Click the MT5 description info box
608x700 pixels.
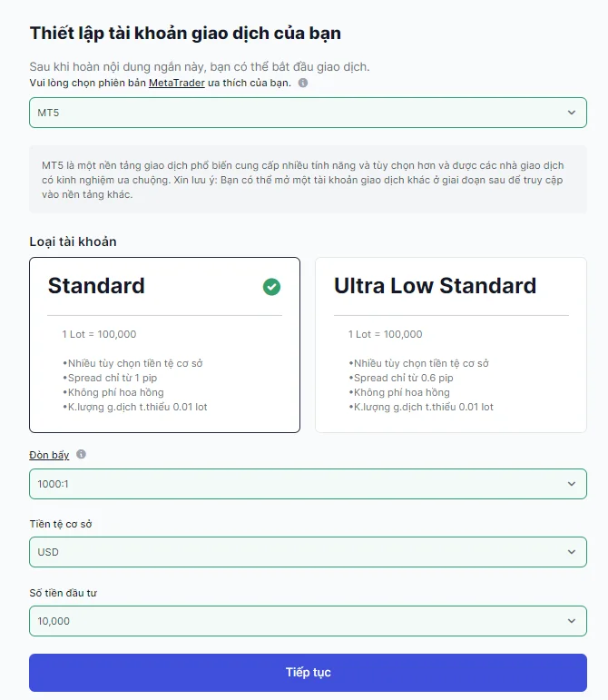(308, 180)
